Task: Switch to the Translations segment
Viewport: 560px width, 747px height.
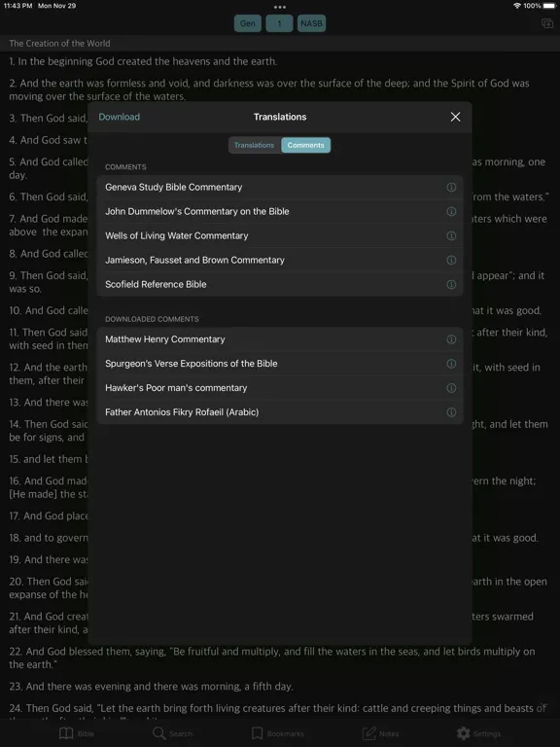Action: pyautogui.click(x=255, y=145)
